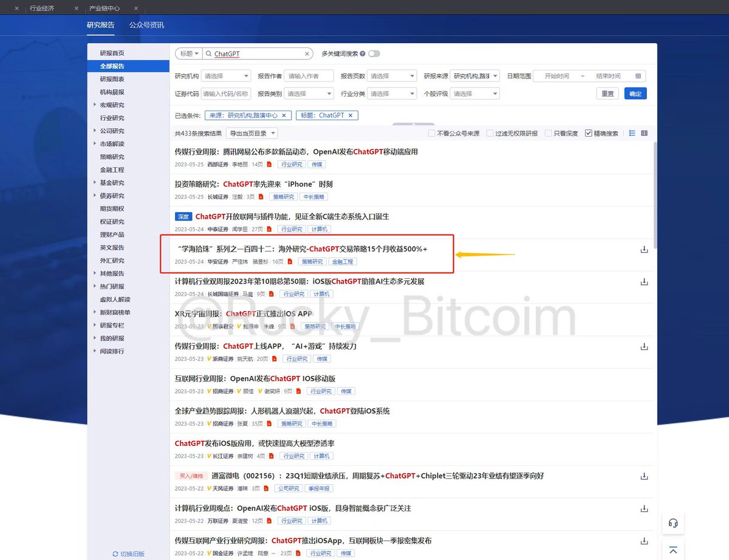
Task: Clear the ChatGPT search box with the X icon
Action: [x=307, y=54]
